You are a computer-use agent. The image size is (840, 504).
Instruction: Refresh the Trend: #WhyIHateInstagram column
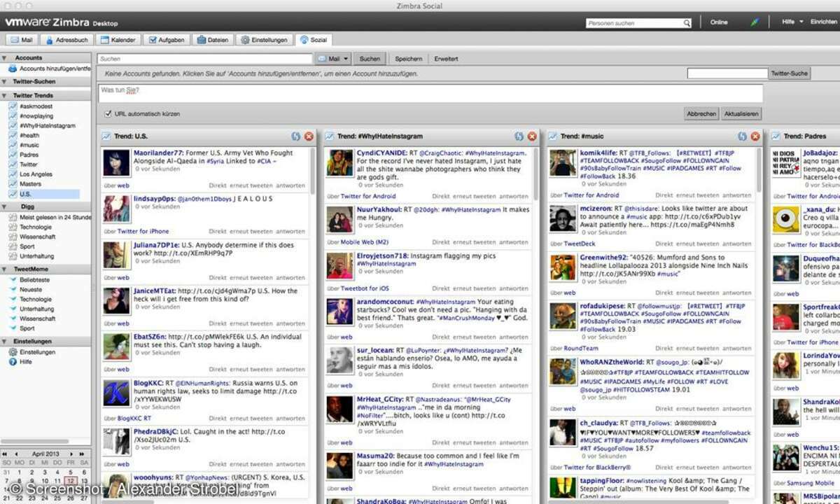519,136
